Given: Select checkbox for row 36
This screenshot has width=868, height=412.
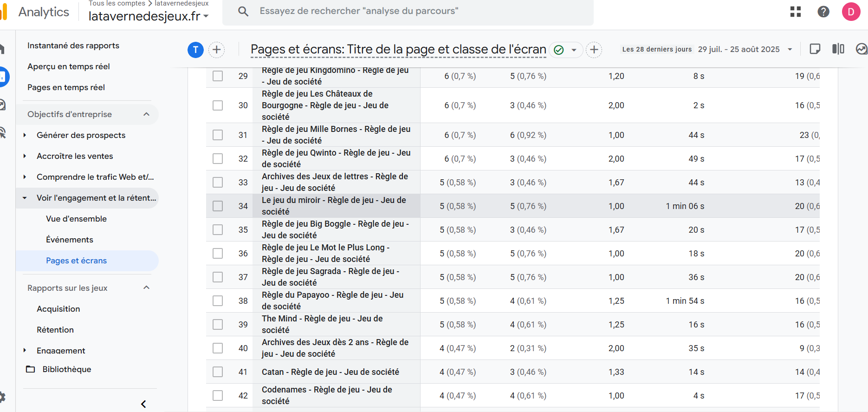Looking at the screenshot, I should point(218,254).
